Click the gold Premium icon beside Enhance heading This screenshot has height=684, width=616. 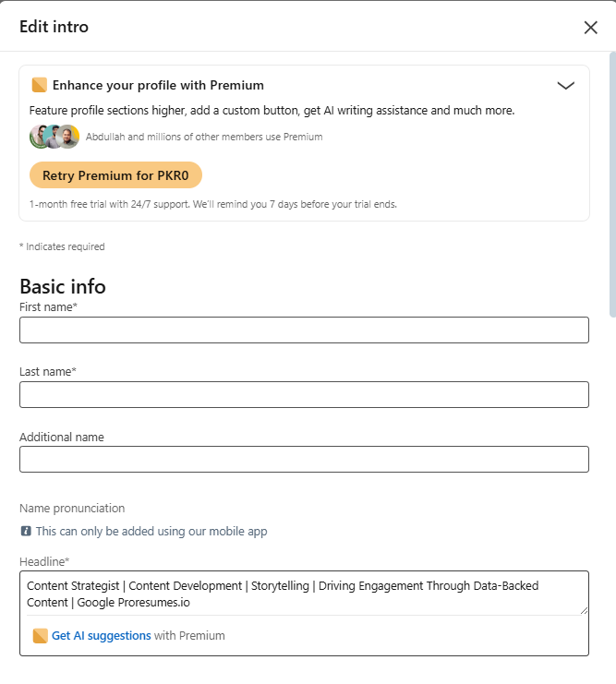point(40,85)
